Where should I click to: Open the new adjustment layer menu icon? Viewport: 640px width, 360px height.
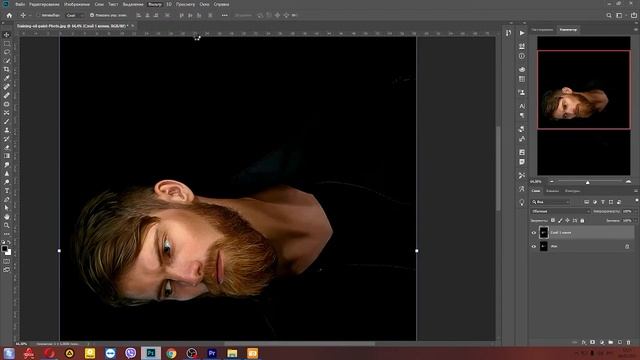602,342
